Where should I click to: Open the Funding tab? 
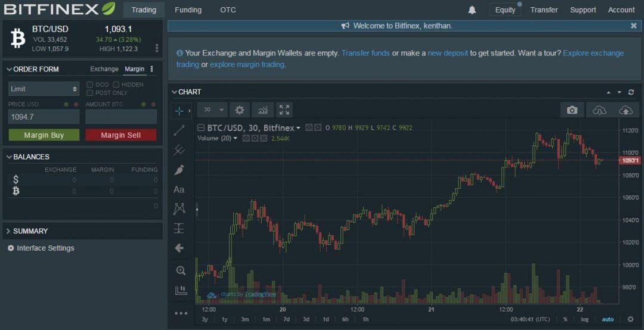click(x=188, y=10)
